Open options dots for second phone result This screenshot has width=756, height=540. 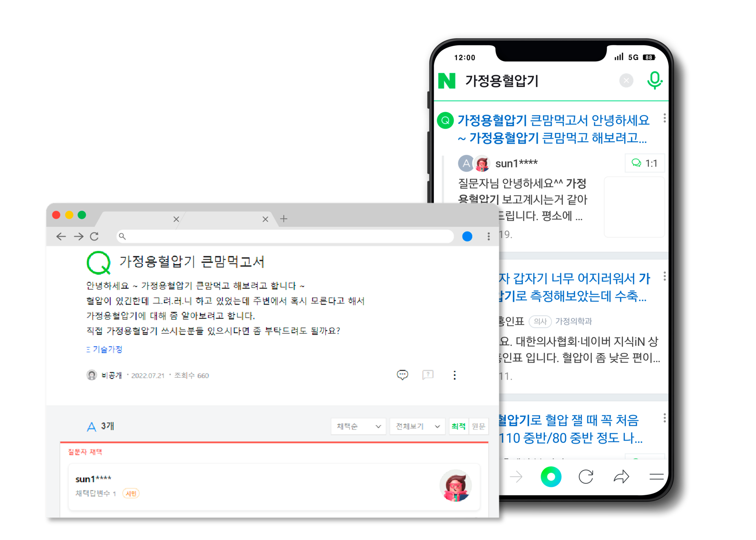point(665,276)
